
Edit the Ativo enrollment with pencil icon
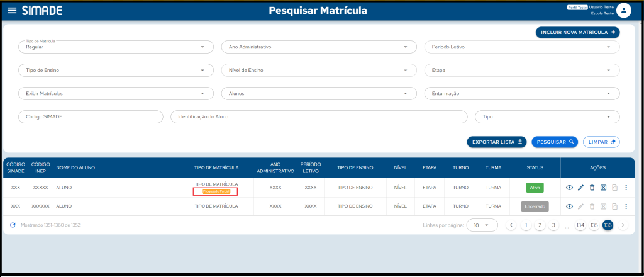(x=581, y=188)
